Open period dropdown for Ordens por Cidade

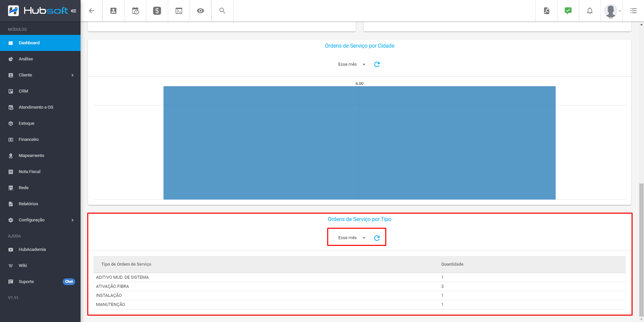(x=352, y=64)
